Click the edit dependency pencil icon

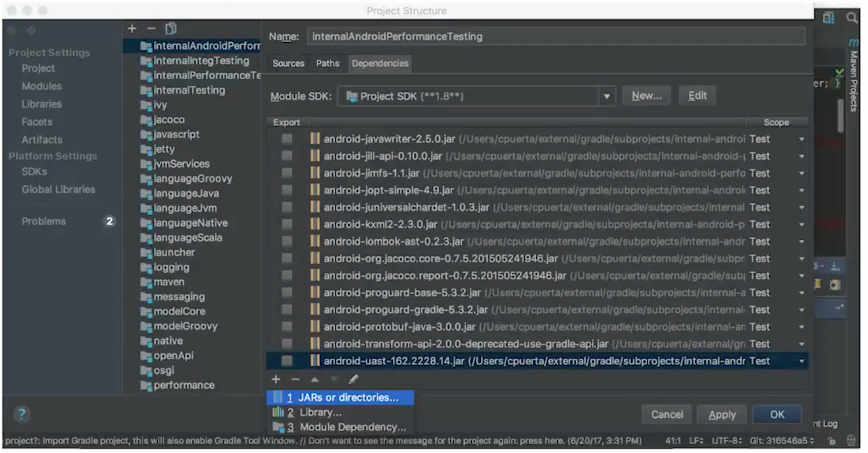point(354,380)
